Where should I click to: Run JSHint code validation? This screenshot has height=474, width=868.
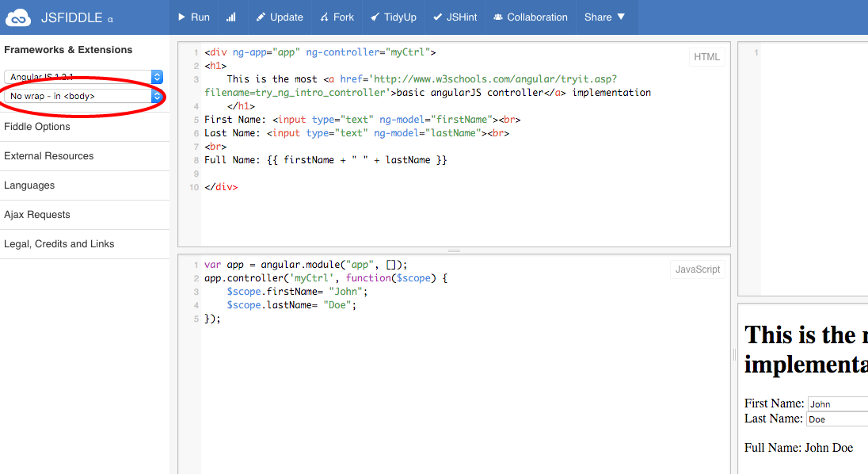[455, 17]
